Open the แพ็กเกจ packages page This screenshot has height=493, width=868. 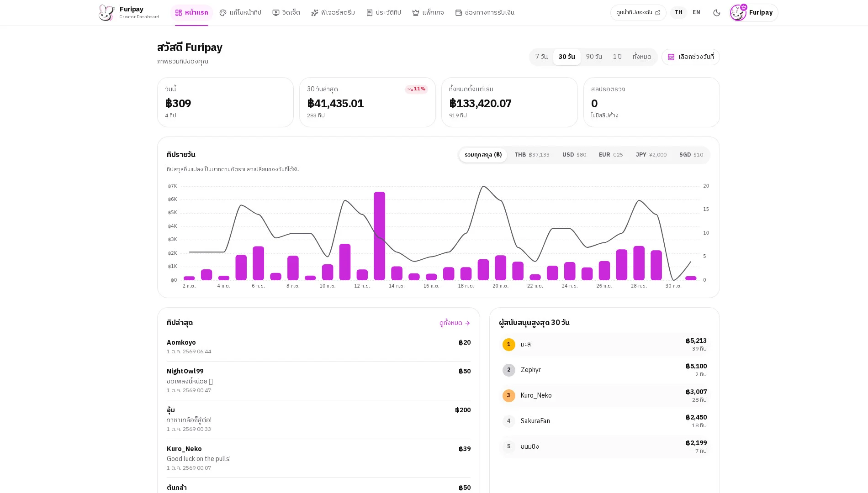428,13
